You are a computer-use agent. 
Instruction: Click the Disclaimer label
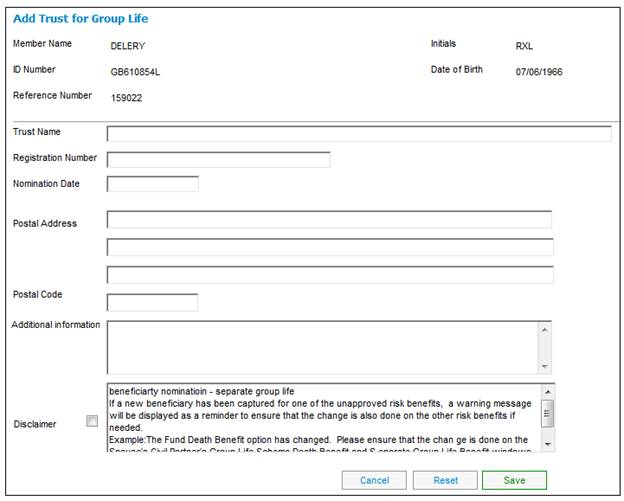[x=35, y=424]
